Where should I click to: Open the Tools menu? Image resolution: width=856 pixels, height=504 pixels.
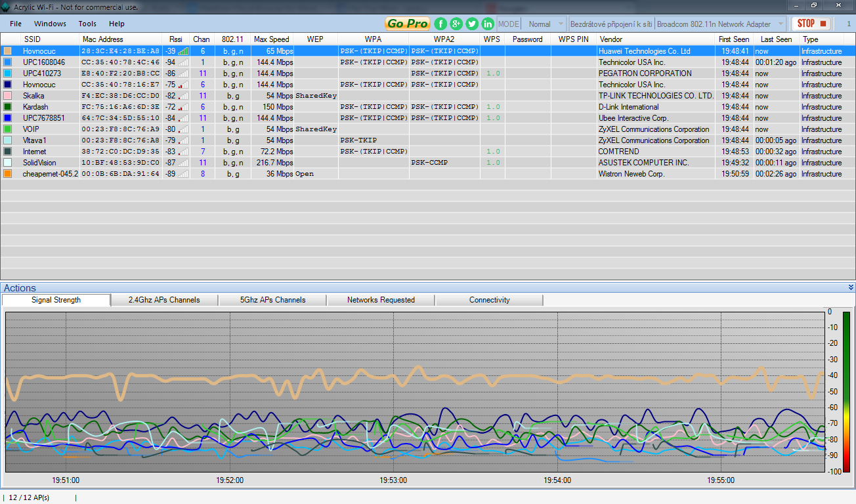click(x=87, y=24)
